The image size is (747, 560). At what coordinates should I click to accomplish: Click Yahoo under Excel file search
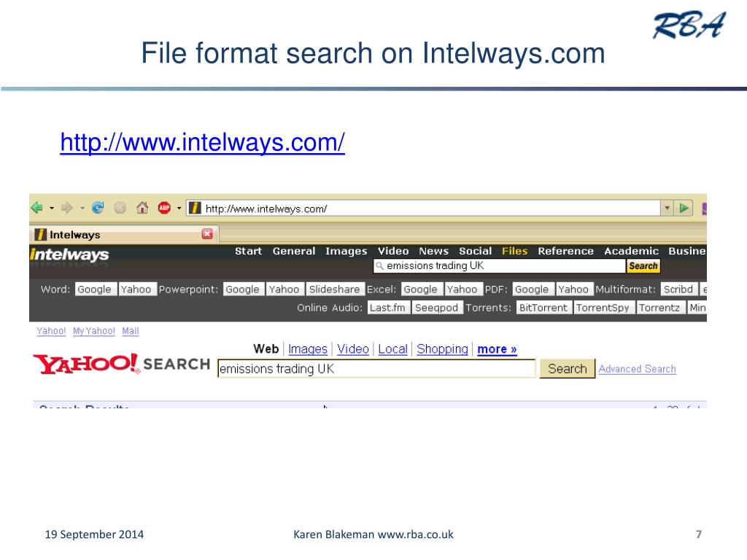(x=462, y=289)
